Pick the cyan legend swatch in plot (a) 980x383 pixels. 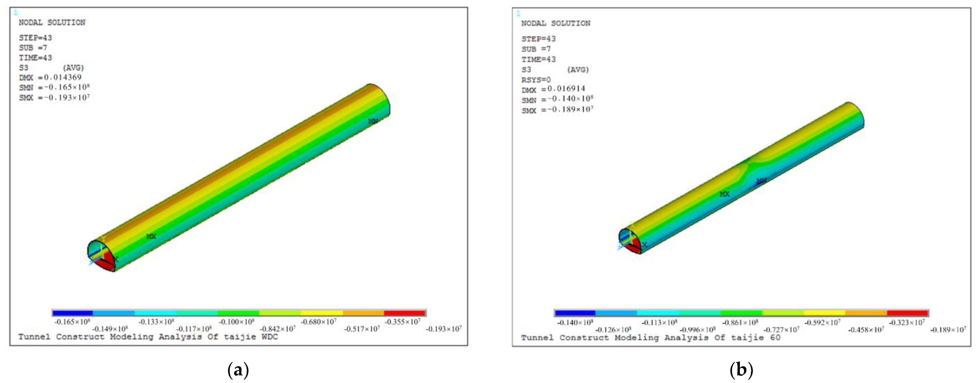point(155,313)
